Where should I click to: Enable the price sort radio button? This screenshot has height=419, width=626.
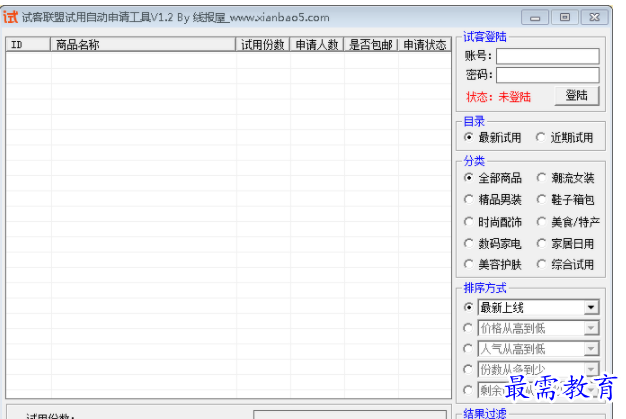[468, 328]
